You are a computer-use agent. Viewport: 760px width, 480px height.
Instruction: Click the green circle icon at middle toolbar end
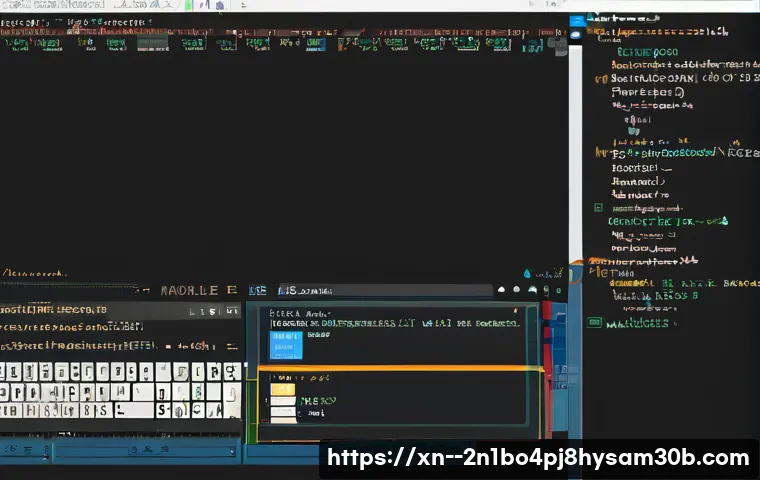point(558,290)
